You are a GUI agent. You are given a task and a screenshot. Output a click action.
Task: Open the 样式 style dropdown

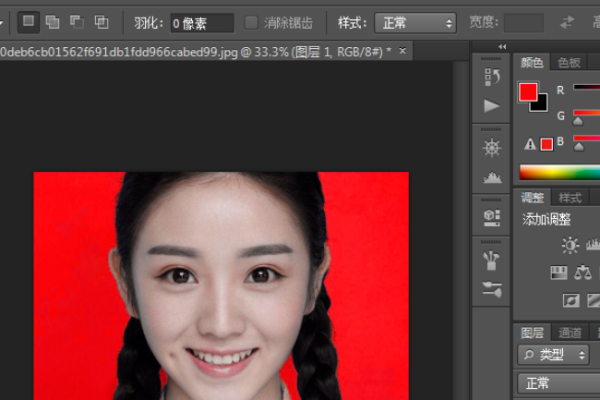pos(415,22)
